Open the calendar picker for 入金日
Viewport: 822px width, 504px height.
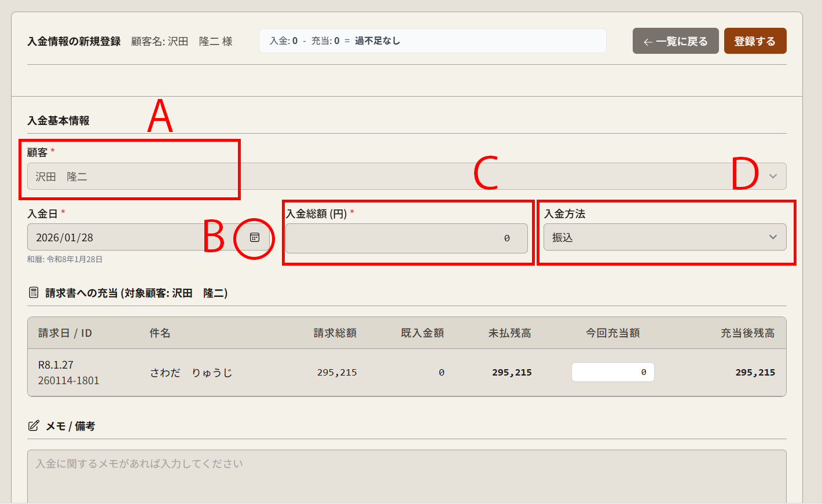[255, 237]
